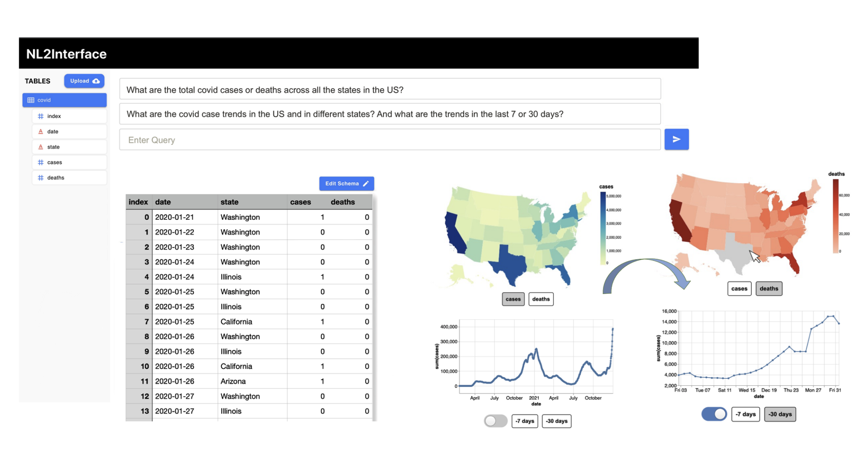Viewport: 868px width, 462px height.
Task: Click the pencil icon on Edit Schema
Action: click(x=366, y=183)
